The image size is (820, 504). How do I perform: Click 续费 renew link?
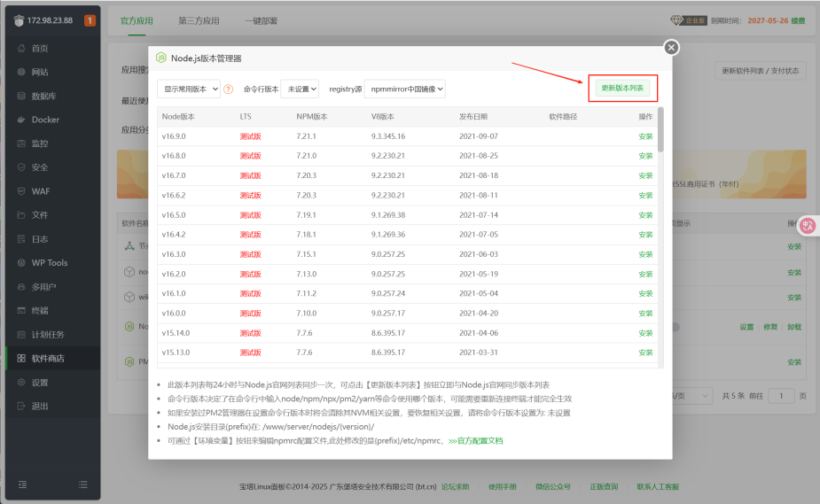point(798,21)
